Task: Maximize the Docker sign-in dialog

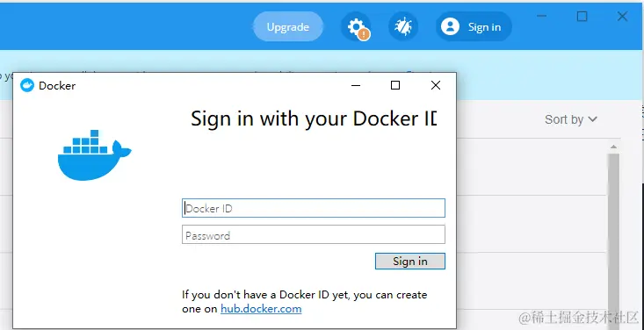Action: (x=395, y=85)
